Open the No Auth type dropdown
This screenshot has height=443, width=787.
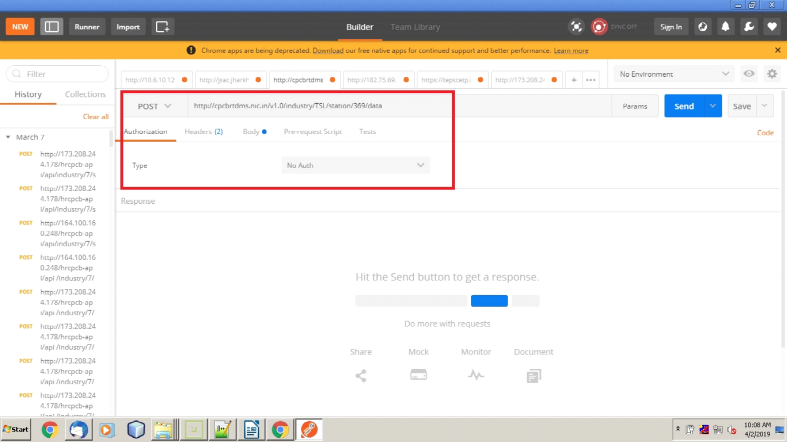point(355,165)
